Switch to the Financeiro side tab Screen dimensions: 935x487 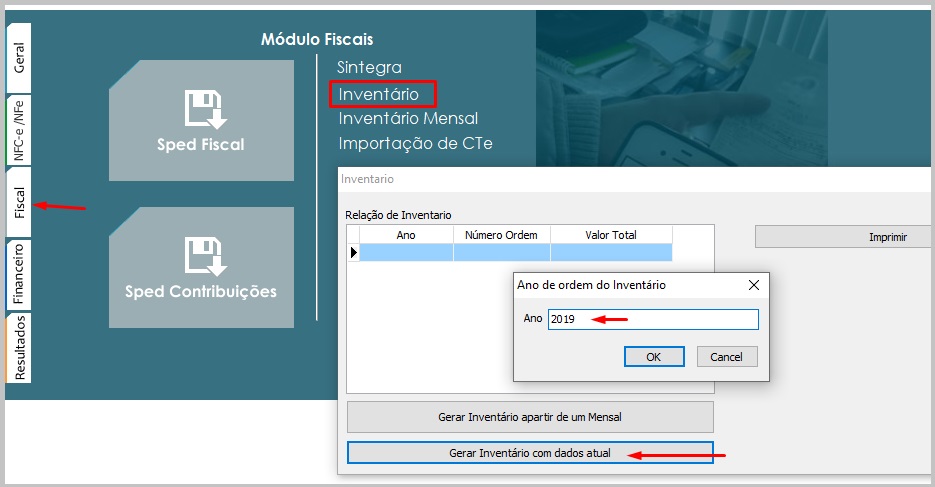pos(18,275)
